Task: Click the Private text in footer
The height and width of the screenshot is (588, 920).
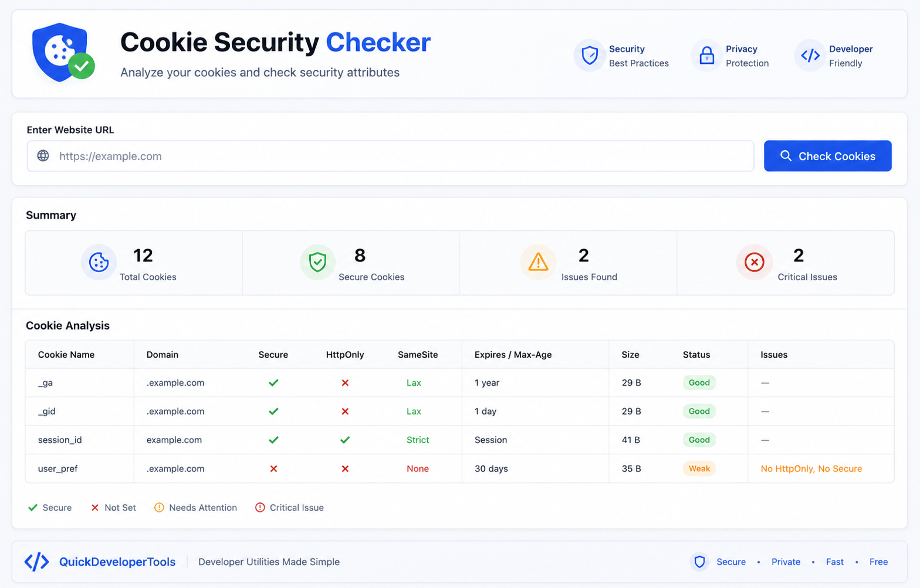Action: (786, 562)
